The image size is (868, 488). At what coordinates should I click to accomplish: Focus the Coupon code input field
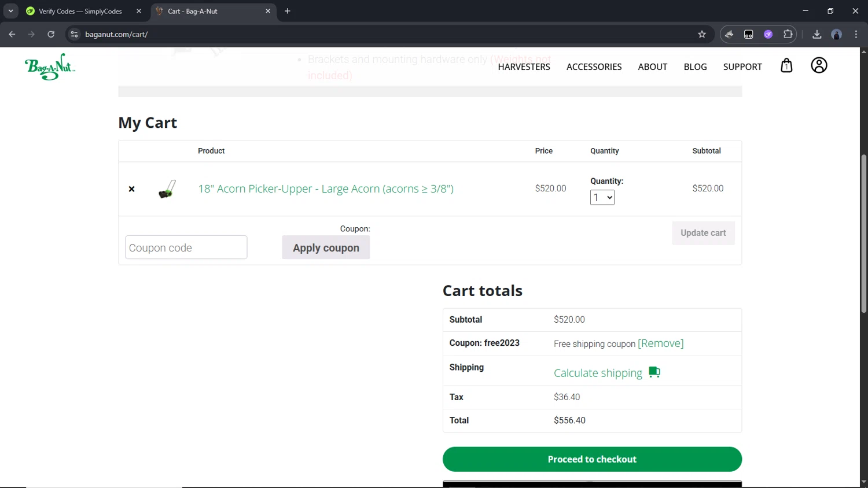click(186, 247)
